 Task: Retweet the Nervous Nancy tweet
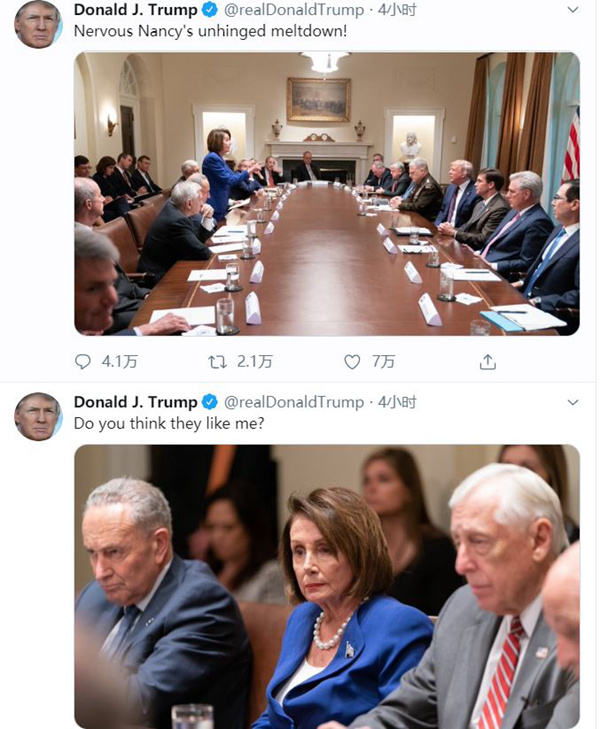[217, 361]
